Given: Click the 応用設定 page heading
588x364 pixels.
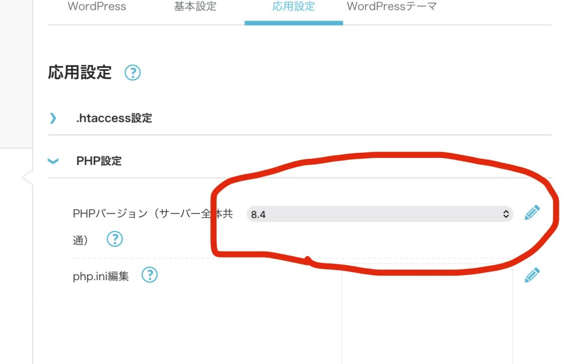Looking at the screenshot, I should [x=79, y=72].
